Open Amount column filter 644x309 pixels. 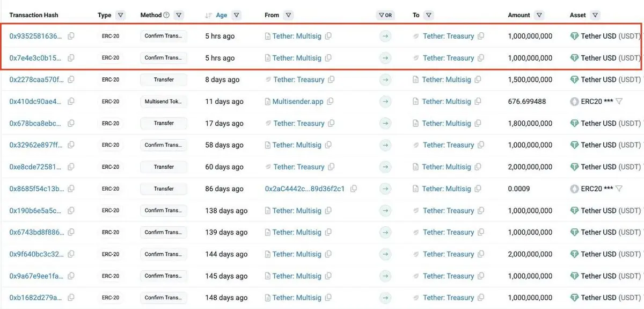click(539, 15)
